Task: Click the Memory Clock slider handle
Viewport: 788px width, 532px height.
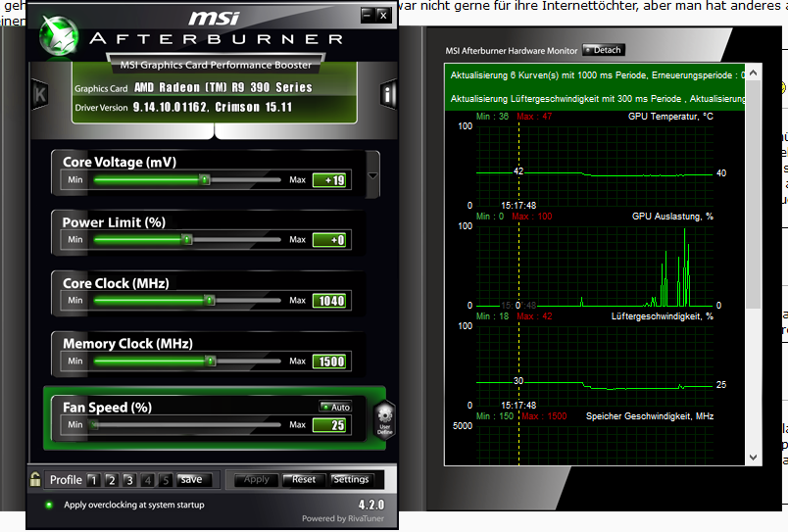Action: [211, 361]
